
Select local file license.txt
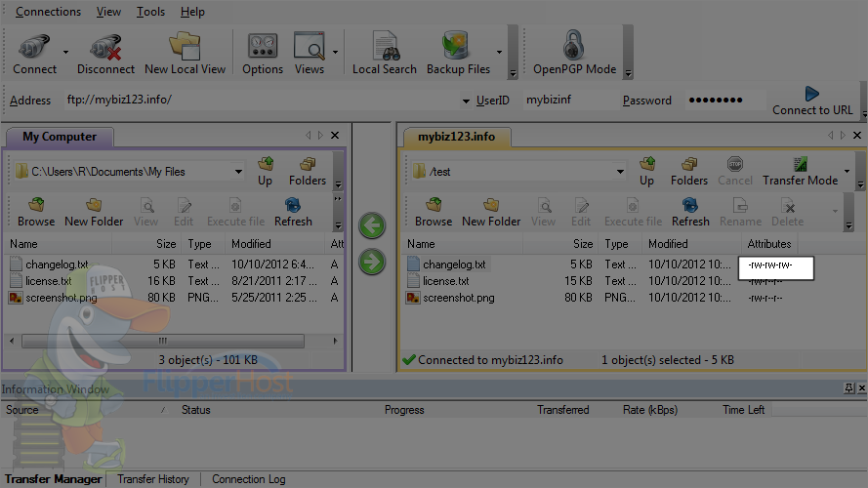tap(49, 281)
